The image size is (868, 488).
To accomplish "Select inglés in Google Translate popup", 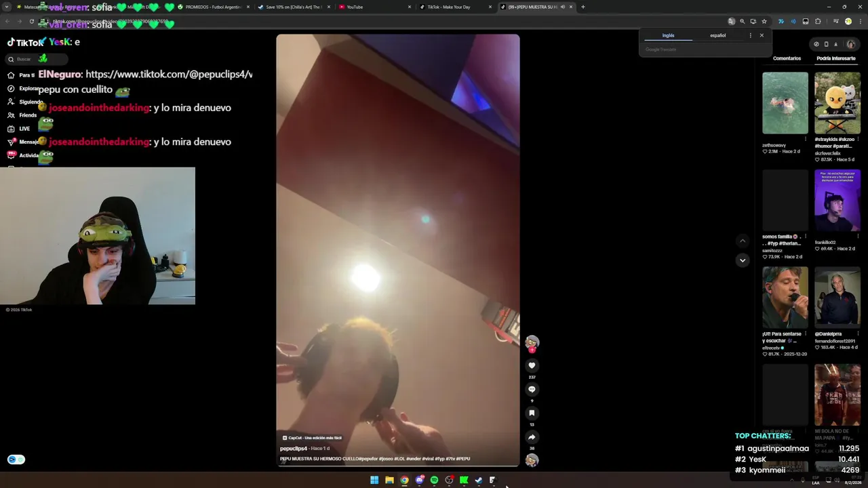I will 668,35.
